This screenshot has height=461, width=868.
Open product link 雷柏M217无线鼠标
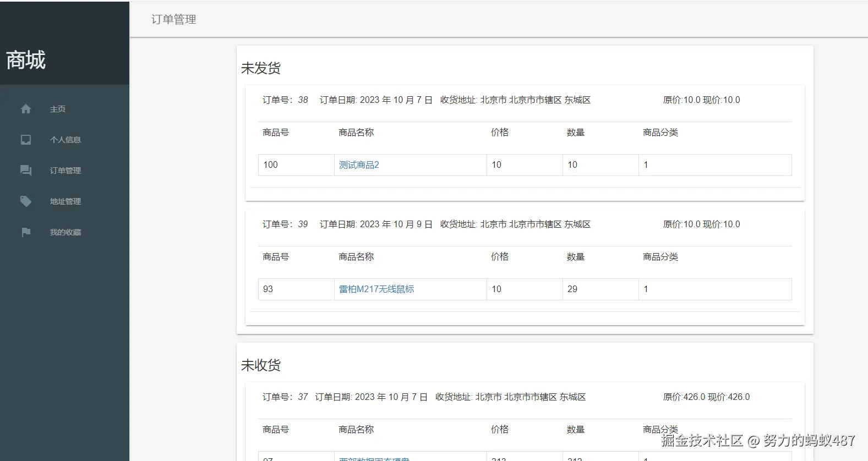[376, 289]
